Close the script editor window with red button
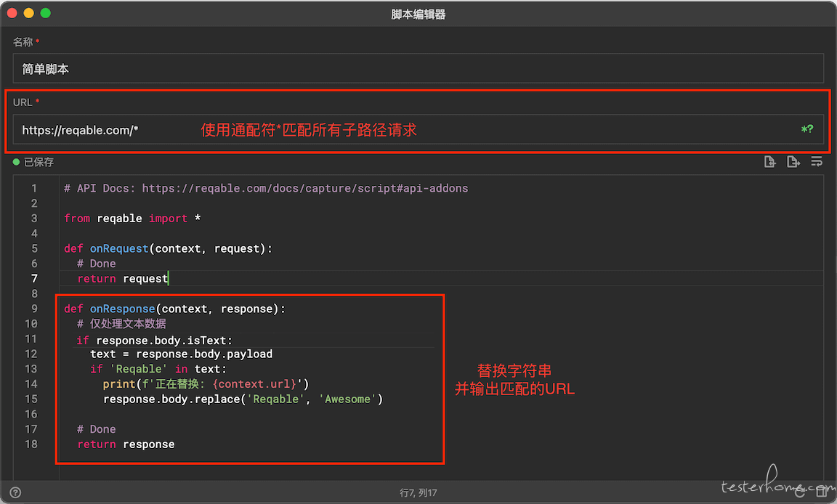The image size is (837, 504). (12, 13)
